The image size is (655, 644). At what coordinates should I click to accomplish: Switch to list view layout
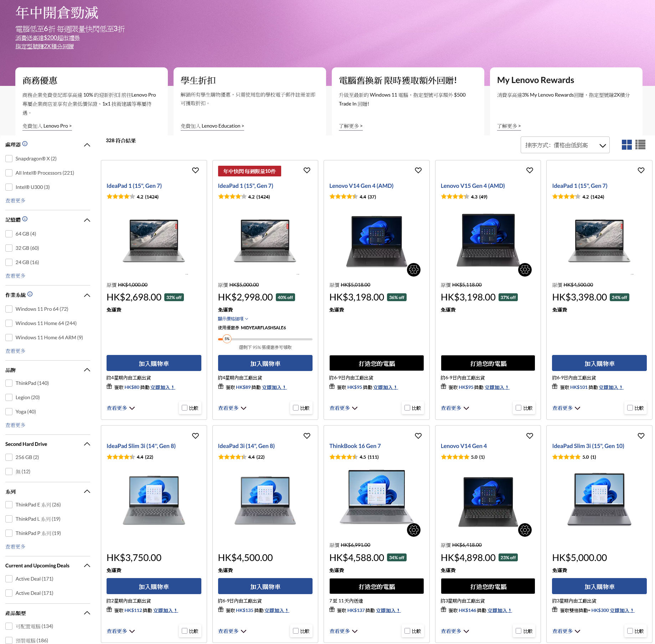point(640,145)
